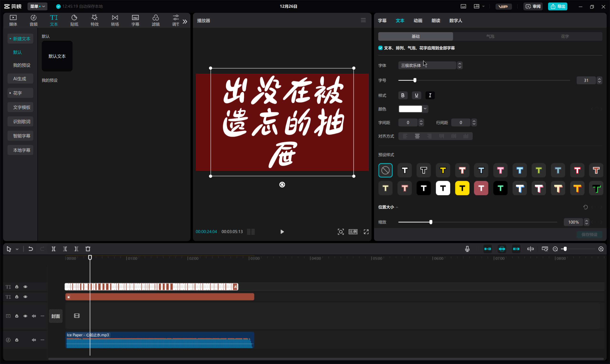Open the 菜单 menu dropdown
The width and height of the screenshot is (610, 364).
(x=37, y=6)
